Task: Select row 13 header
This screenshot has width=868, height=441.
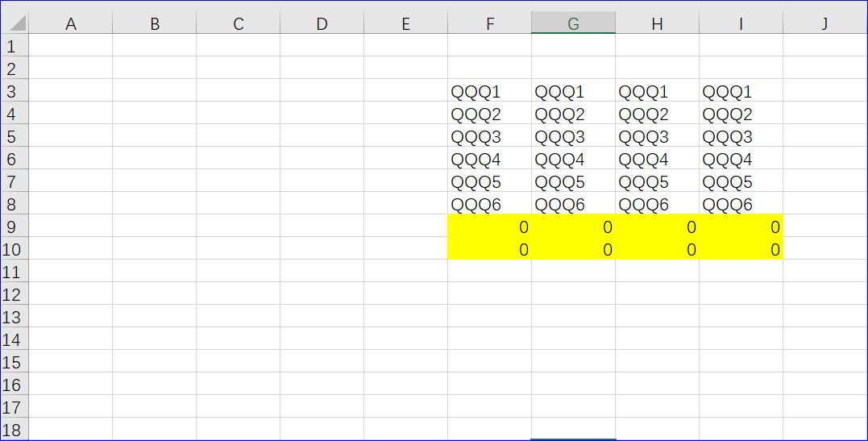Action: point(15,316)
